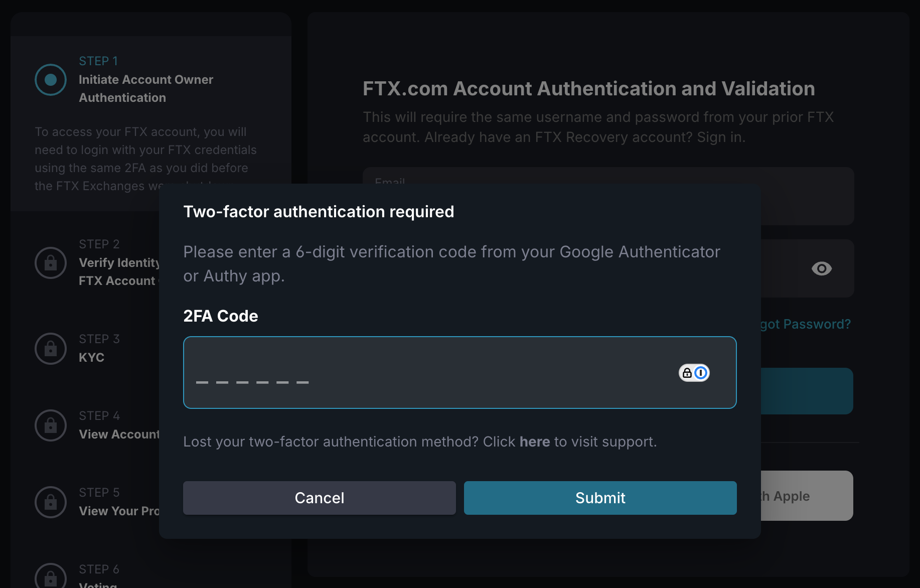920x588 pixels.
Task: Submit the 2FA verification code
Action: [600, 498]
